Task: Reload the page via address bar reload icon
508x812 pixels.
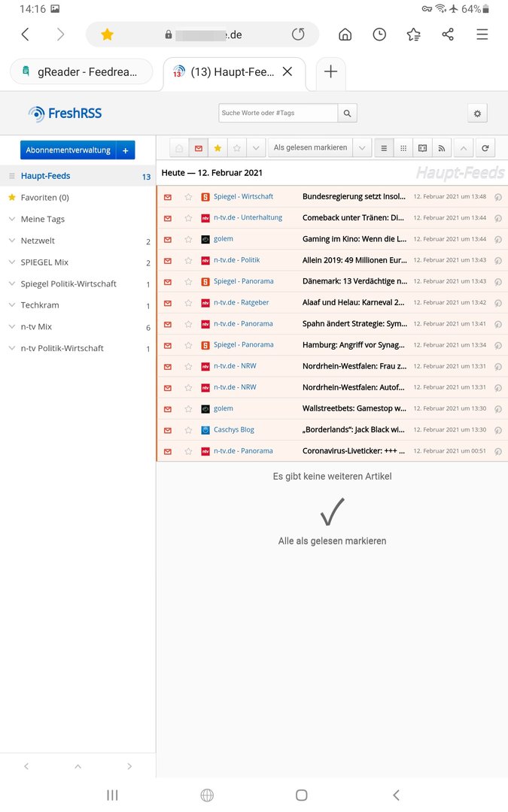Action: pyautogui.click(x=298, y=35)
